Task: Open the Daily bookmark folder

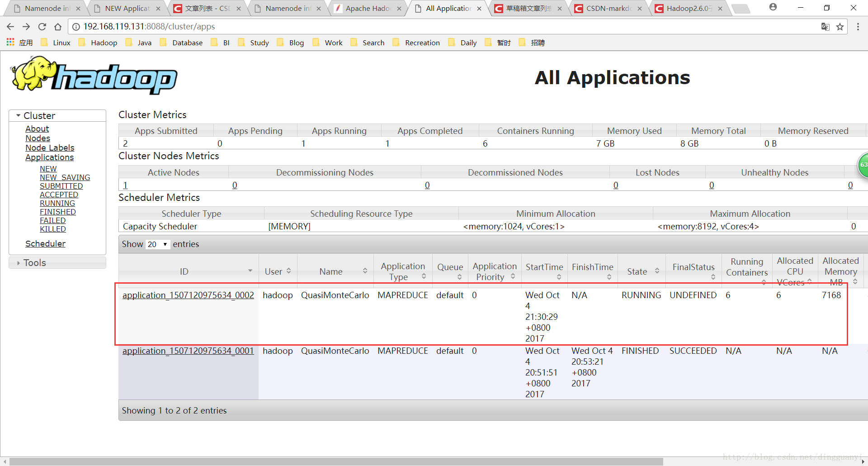Action: coord(462,43)
